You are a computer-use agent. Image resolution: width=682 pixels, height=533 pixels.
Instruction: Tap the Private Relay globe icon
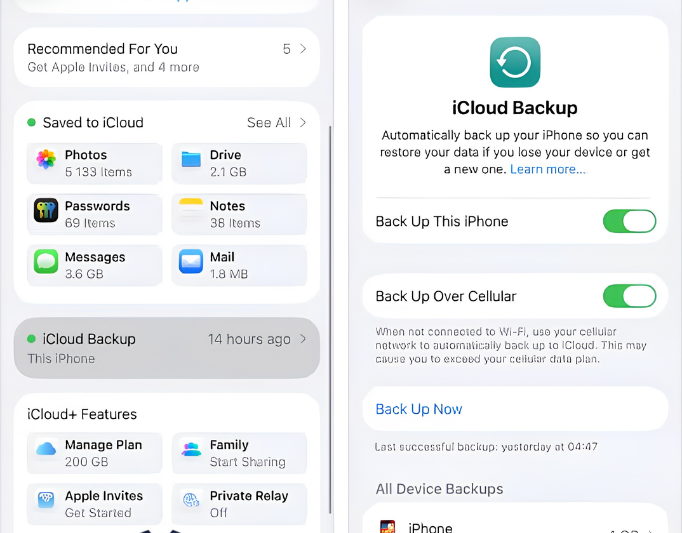[191, 500]
